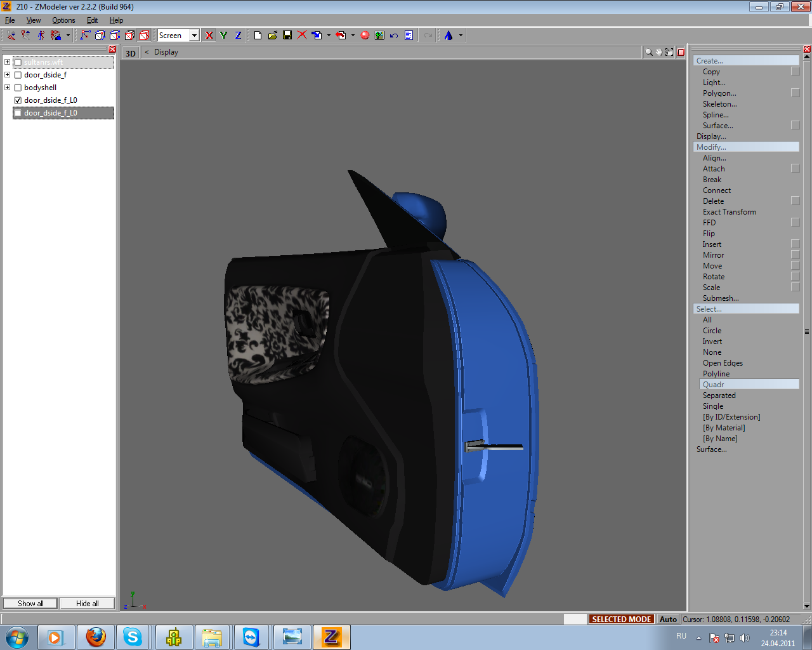Open the Screen coordinate system dropdown
This screenshot has height=650, width=812.
(x=194, y=36)
